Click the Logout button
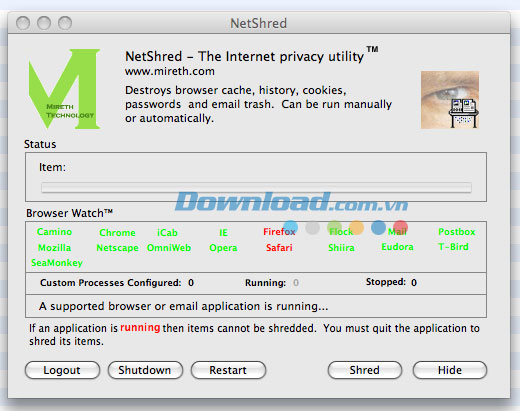 62,370
